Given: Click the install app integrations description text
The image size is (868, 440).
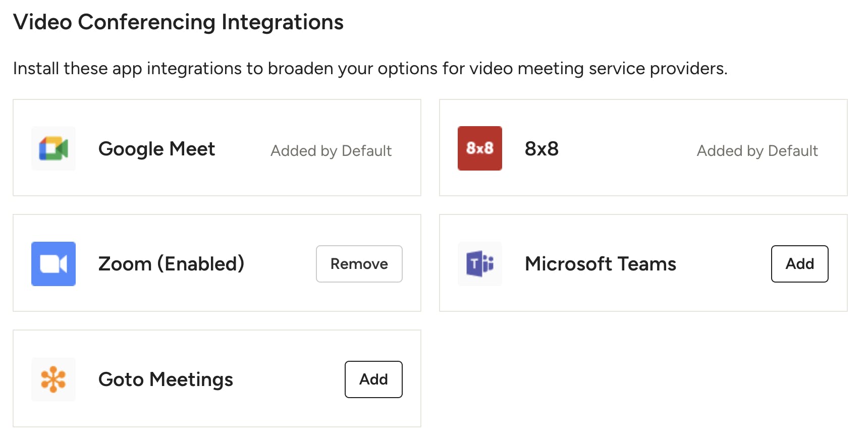Looking at the screenshot, I should click(370, 69).
